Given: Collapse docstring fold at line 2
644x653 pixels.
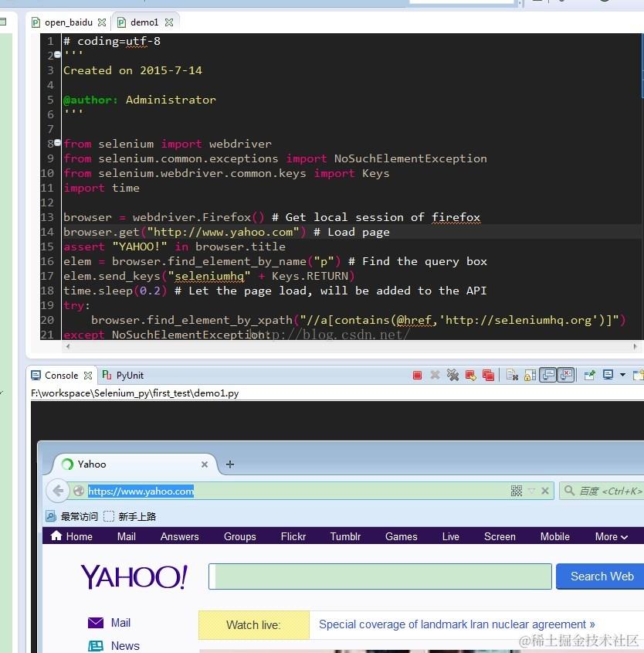Looking at the screenshot, I should [x=57, y=54].
